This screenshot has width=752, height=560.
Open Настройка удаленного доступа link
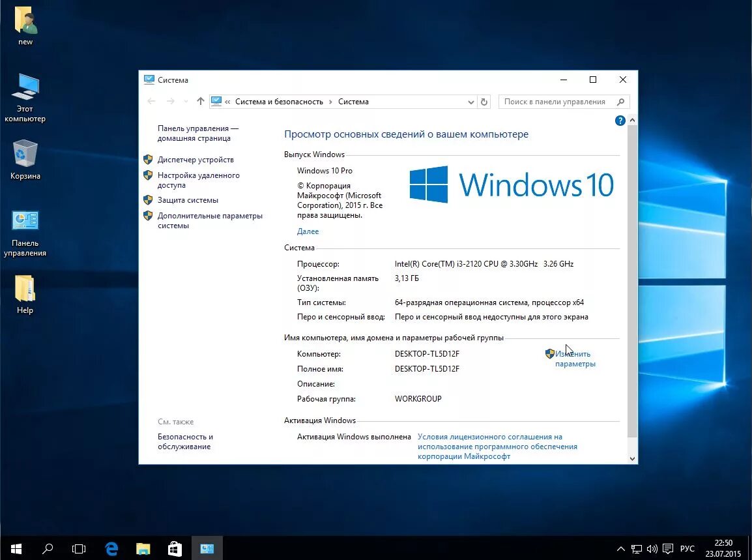pos(199,180)
